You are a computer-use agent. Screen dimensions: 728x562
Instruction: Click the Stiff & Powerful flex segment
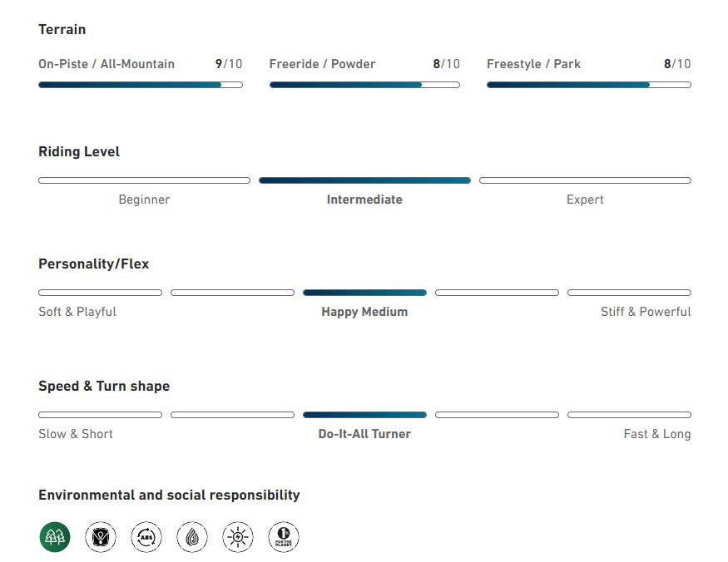coord(629,293)
